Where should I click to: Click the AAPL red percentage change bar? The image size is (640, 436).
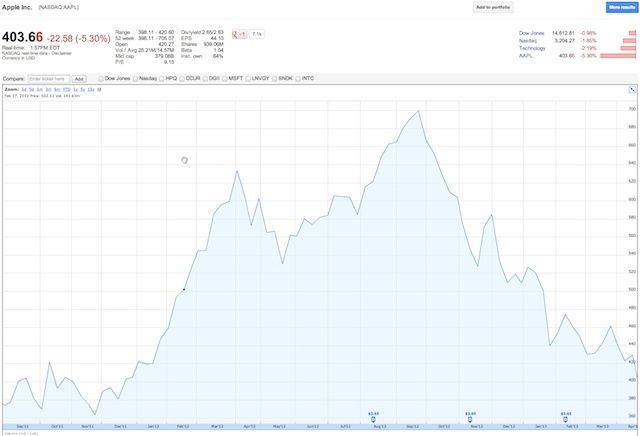coord(626,55)
